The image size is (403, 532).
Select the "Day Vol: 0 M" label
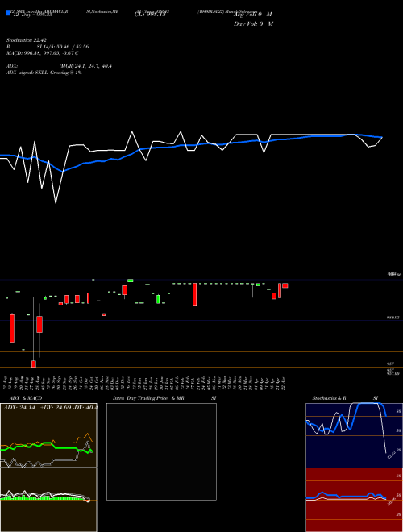(x=253, y=24)
